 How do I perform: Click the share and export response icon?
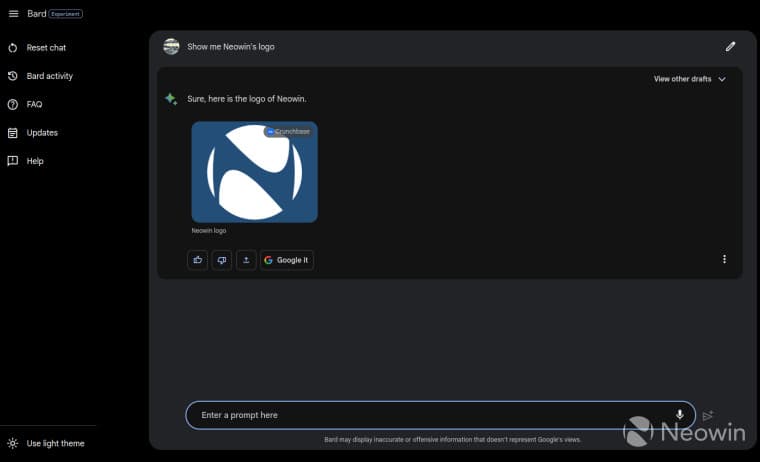tap(246, 260)
